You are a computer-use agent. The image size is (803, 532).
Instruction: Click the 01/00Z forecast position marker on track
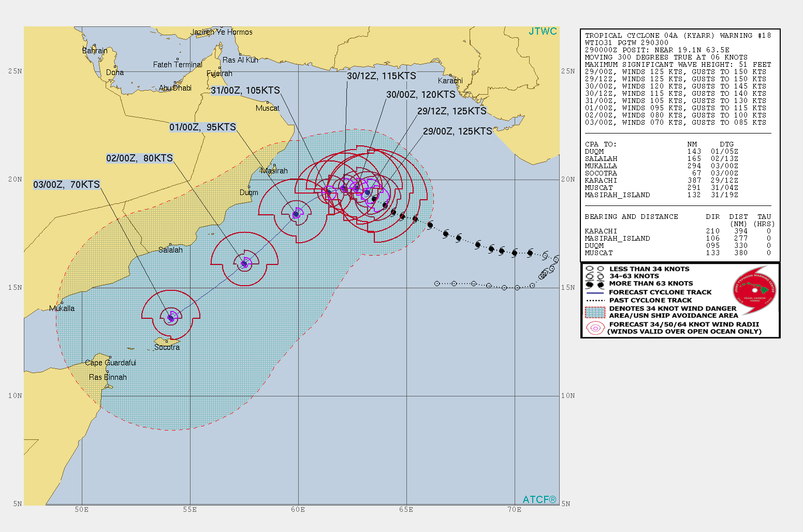tap(296, 214)
